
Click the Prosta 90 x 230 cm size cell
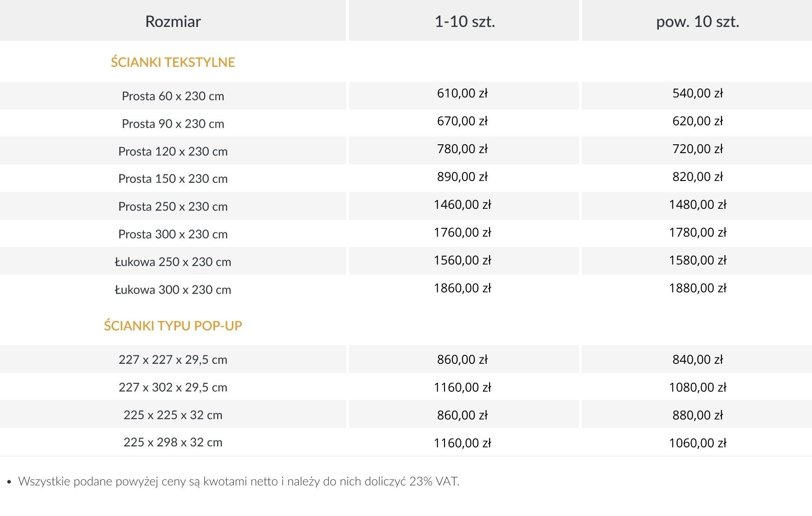[173, 124]
